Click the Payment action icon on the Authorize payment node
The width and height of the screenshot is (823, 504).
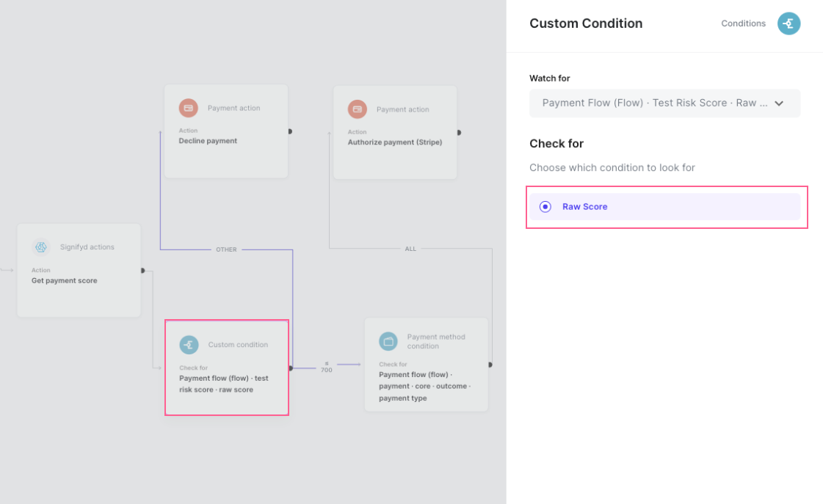point(358,109)
